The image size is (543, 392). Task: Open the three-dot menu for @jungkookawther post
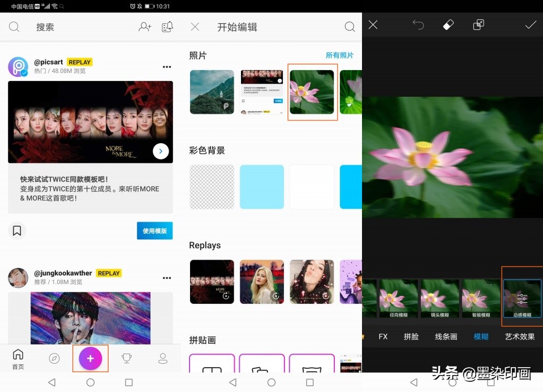point(167,278)
